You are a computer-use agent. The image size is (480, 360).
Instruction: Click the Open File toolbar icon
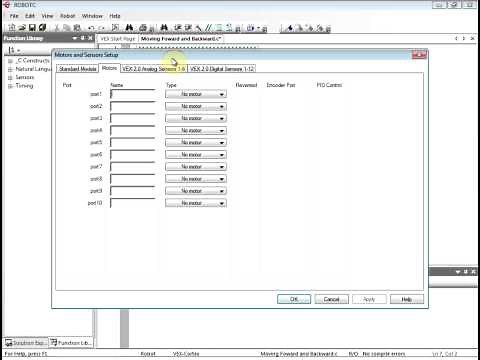coord(22,28)
